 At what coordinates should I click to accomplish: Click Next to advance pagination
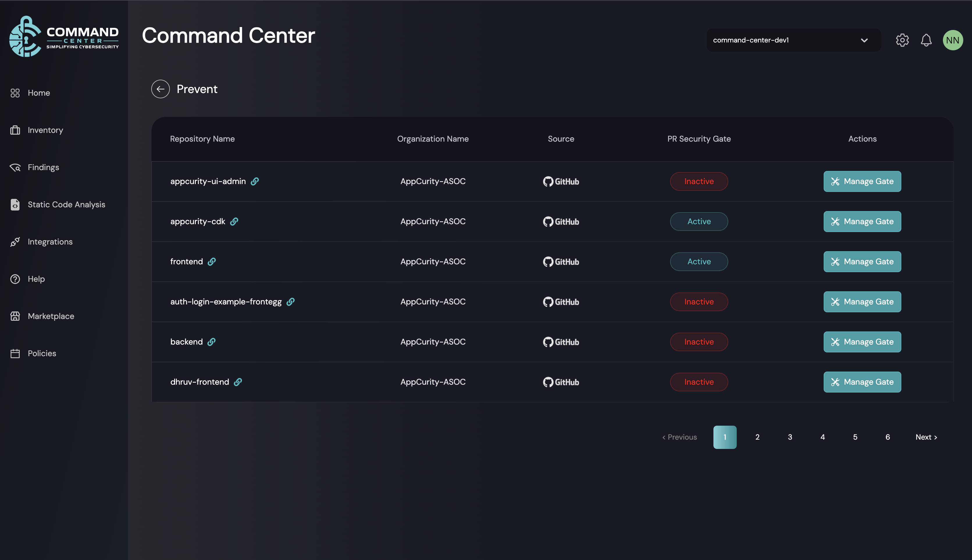(x=926, y=437)
